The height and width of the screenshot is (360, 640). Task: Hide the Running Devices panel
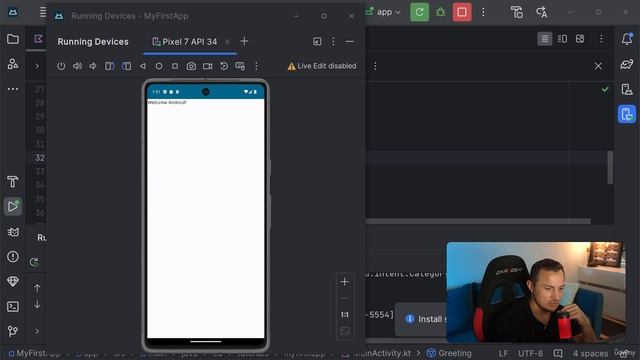point(349,42)
